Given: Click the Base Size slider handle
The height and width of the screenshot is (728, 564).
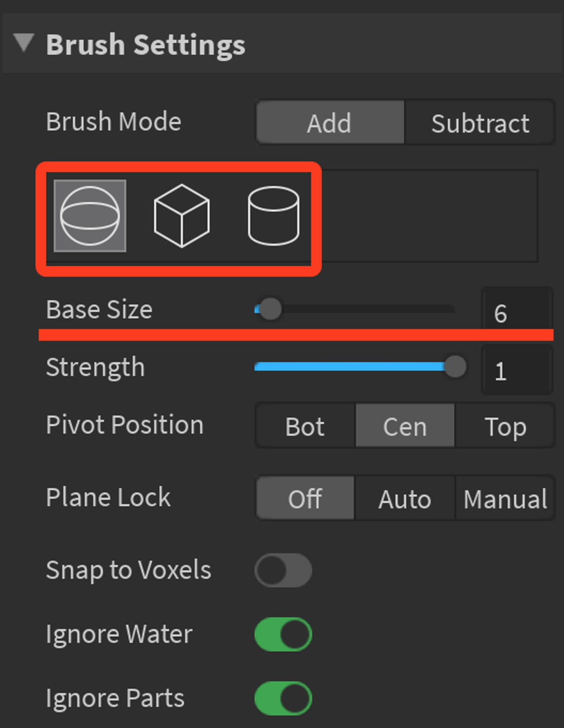Looking at the screenshot, I should coord(270,309).
